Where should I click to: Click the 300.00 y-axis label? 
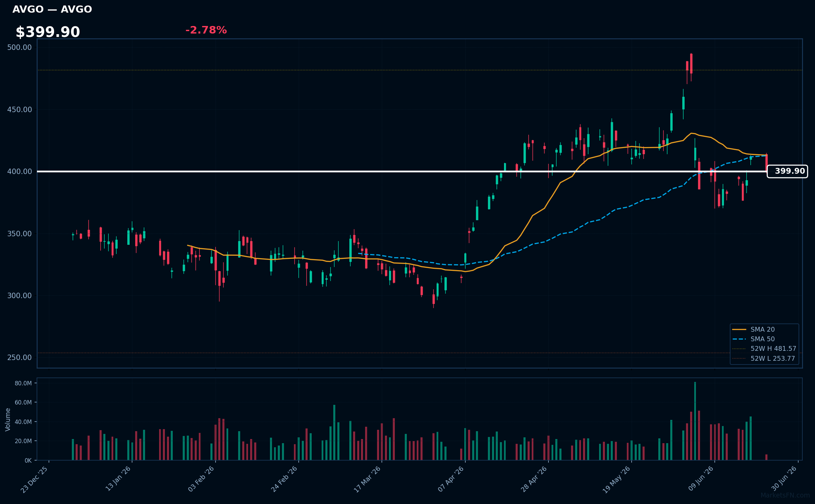pos(20,296)
